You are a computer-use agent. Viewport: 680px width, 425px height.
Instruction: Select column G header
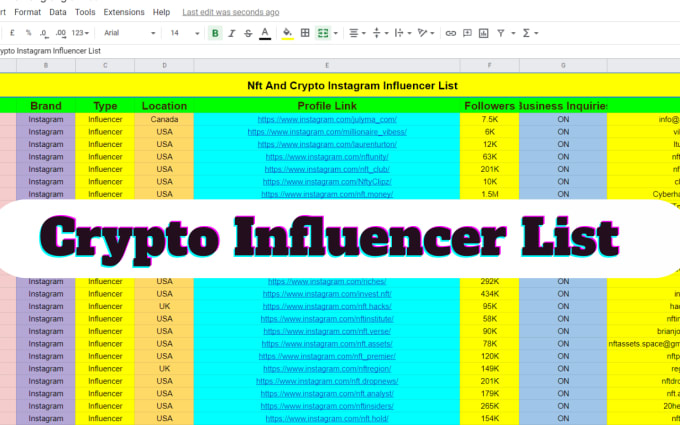pos(563,65)
